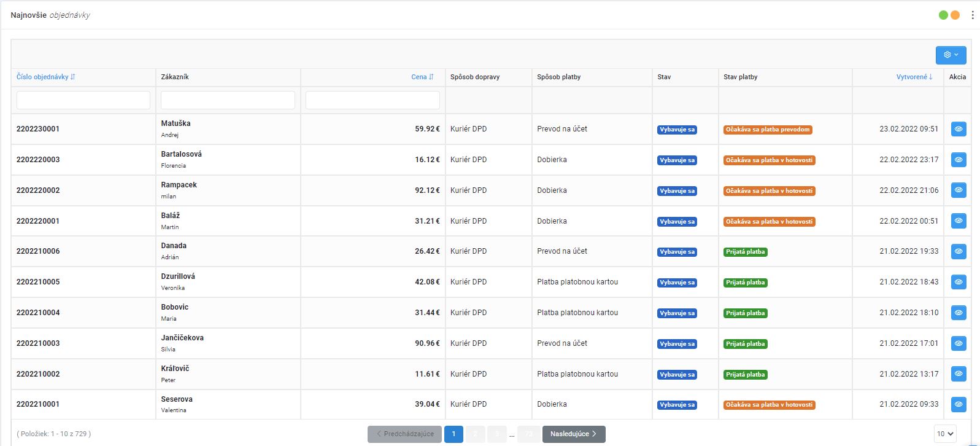The width and height of the screenshot is (980, 446).
Task: Select page 1 in pagination
Action: coord(453,434)
